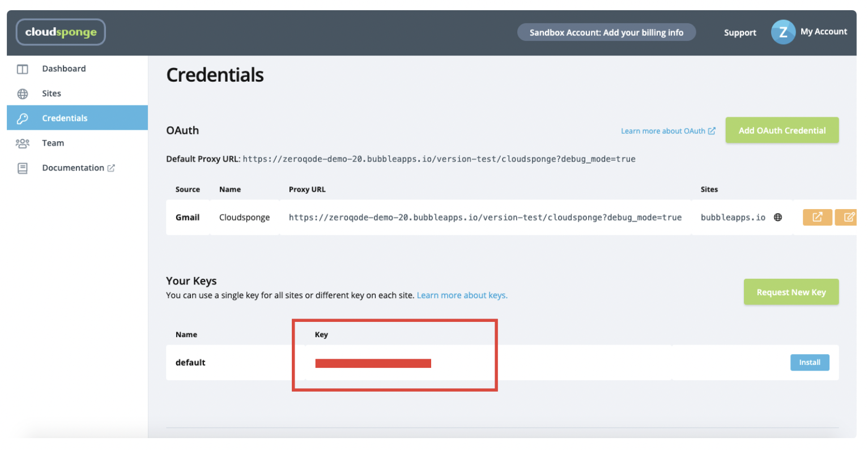Viewport: 868px width, 450px height.
Task: Click the orange open-external button in Gmail row
Action: click(817, 217)
